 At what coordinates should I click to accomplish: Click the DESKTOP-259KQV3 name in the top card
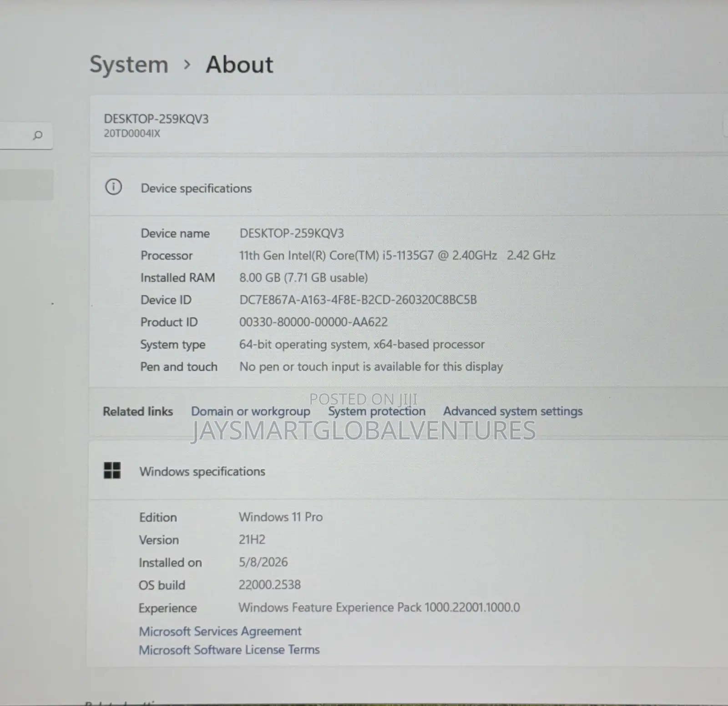coord(156,119)
